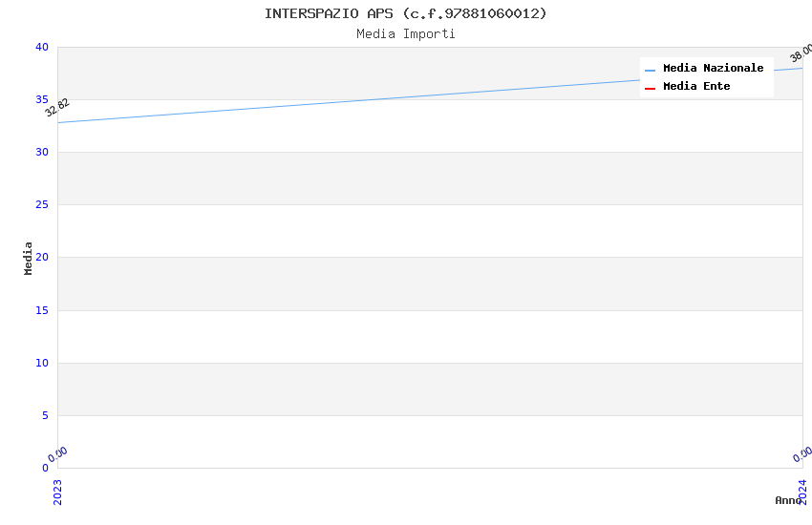812x525 pixels.
Task: Click the Anno x-axis title
Action: pyautogui.click(x=788, y=500)
